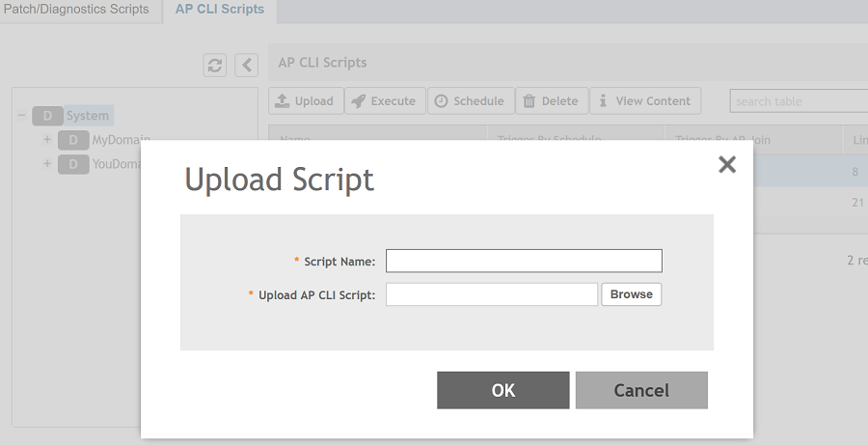Viewport: 868px width, 445px height.
Task: Click the Delete trash button
Action: pyautogui.click(x=552, y=101)
